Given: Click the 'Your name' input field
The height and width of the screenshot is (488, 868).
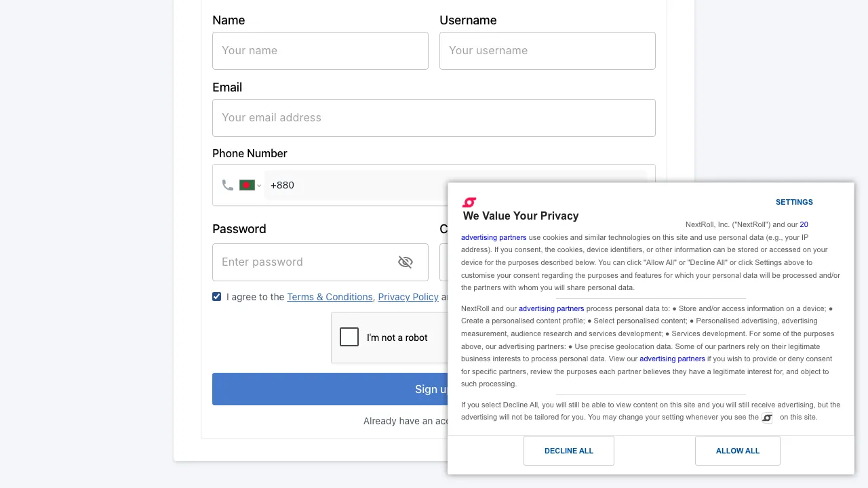Looking at the screenshot, I should [320, 50].
